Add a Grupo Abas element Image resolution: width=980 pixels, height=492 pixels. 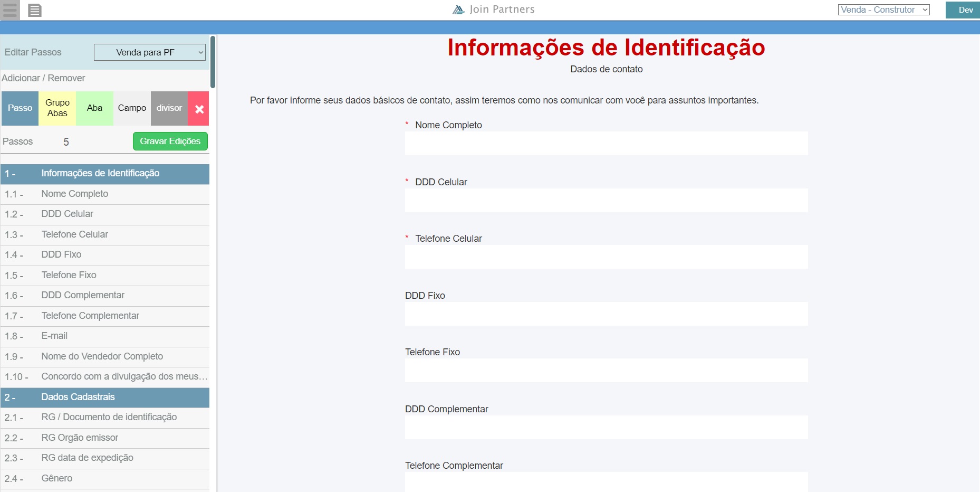coord(57,108)
